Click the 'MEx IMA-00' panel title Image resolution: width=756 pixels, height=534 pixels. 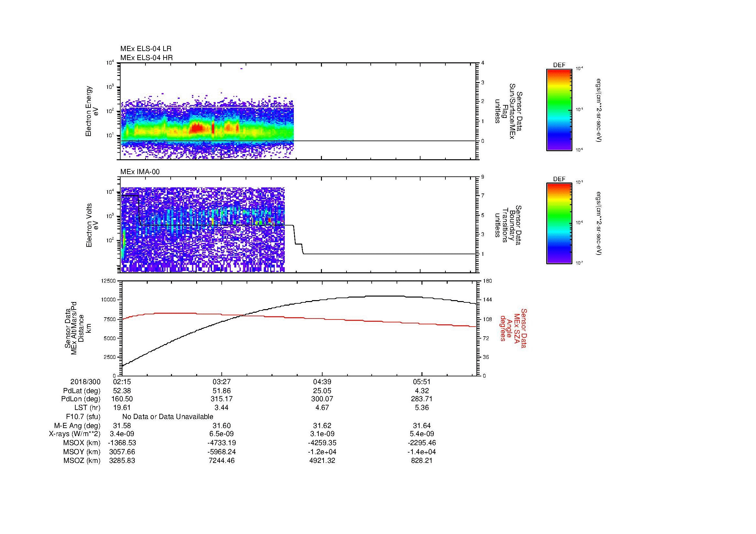point(140,172)
